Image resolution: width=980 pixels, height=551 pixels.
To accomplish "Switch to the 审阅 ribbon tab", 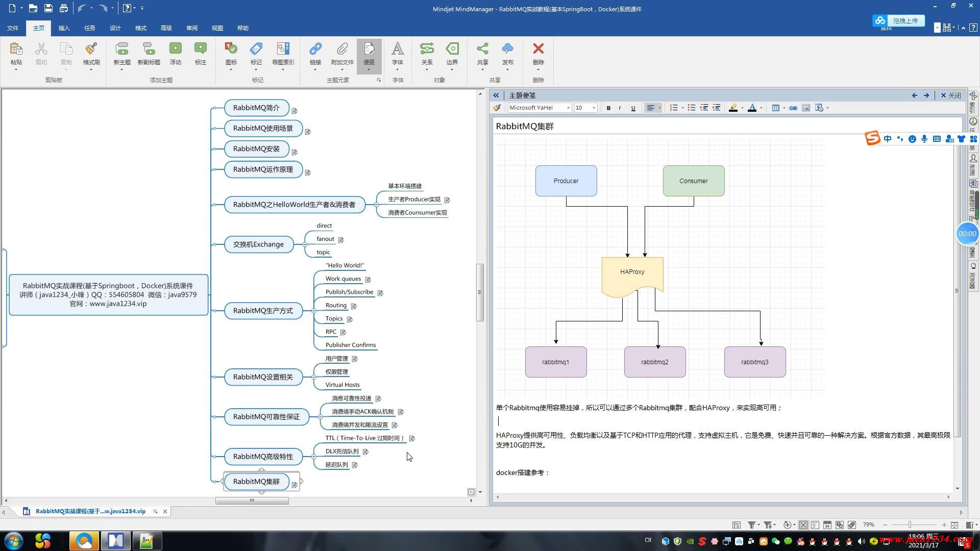I will pos(191,28).
